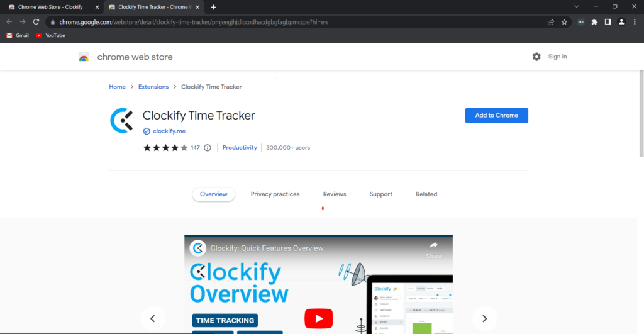Go to Extensions breadcrumb link

(x=153, y=87)
